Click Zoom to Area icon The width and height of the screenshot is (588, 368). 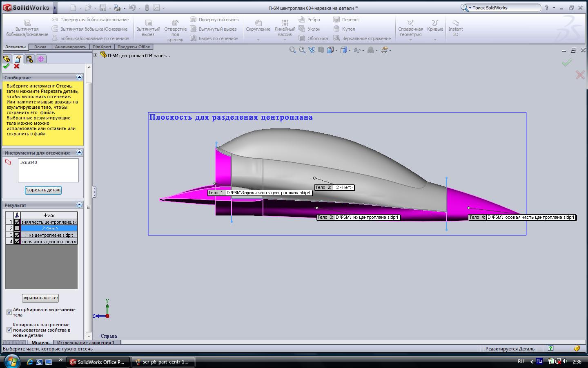point(302,50)
